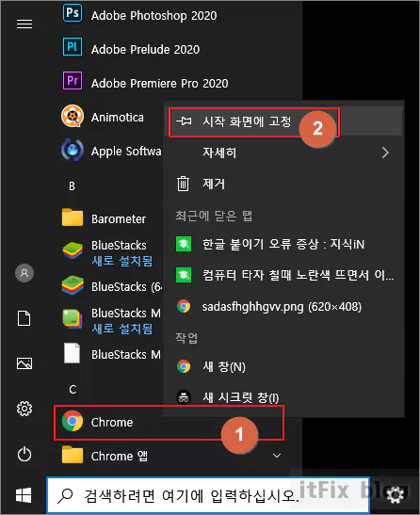This screenshot has width=420, height=515.
Task: Reopen sadasfhghhgvv.png (620×408) tab
Action: (x=284, y=306)
